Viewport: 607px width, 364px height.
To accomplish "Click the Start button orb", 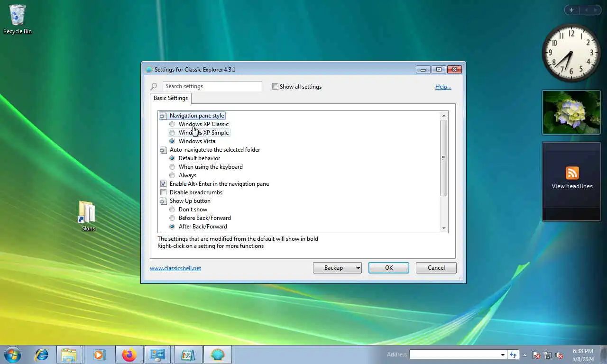I will 12,355.
